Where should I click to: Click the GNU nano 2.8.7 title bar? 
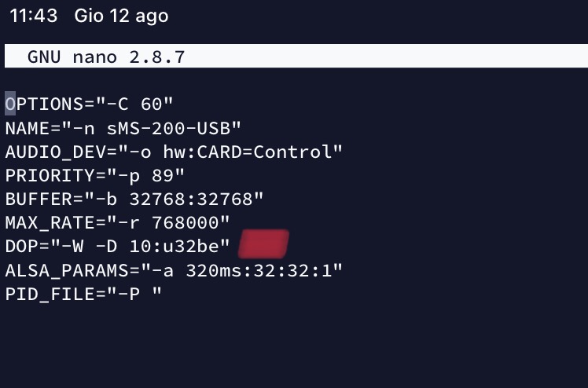(x=106, y=57)
